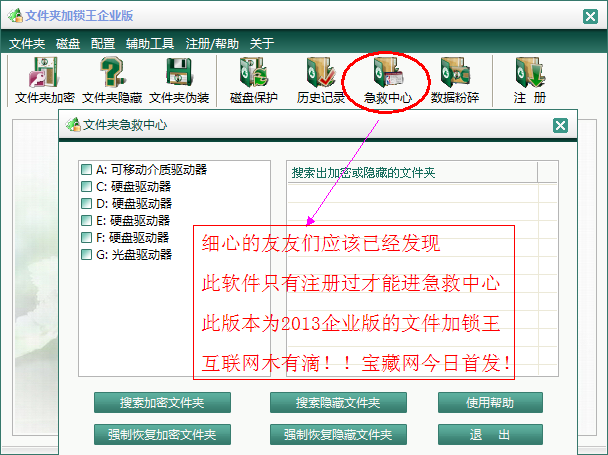This screenshot has height=455, width=608.
Task: Close the 文件夹急救中心 dialog
Action: [x=560, y=125]
